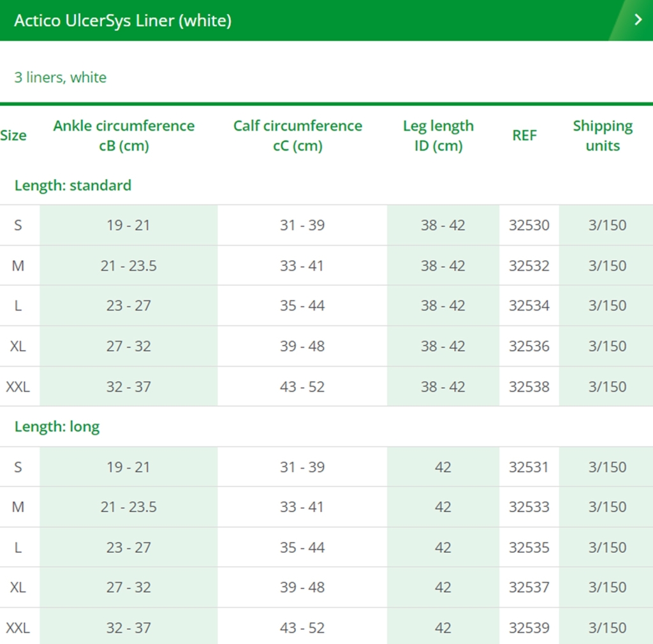Click size M in the long length section
Viewport: 653px width, 644px height.
(18, 507)
